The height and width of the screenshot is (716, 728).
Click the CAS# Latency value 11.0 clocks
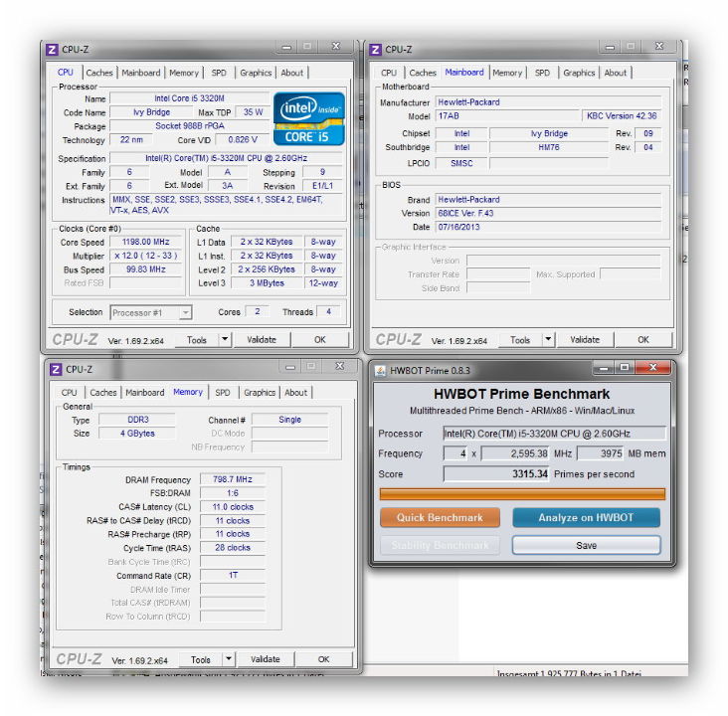233,506
